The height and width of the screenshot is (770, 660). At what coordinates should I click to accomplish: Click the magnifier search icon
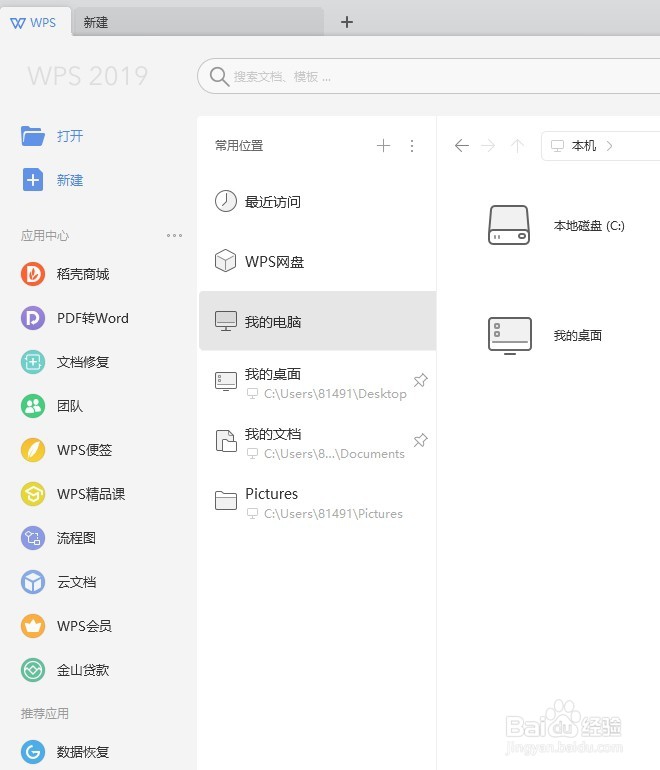coord(219,77)
